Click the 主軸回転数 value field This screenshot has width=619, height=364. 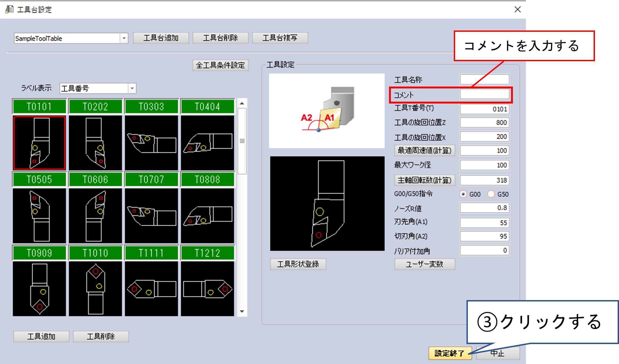(x=485, y=180)
